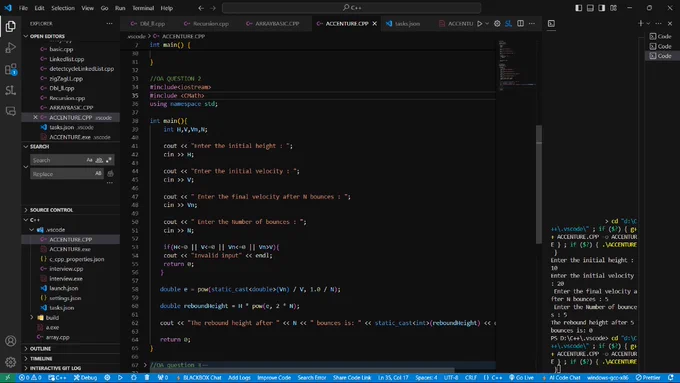Screen dimensions: 680x383
Task: Toggle Match Case in the search box
Action: click(89, 160)
